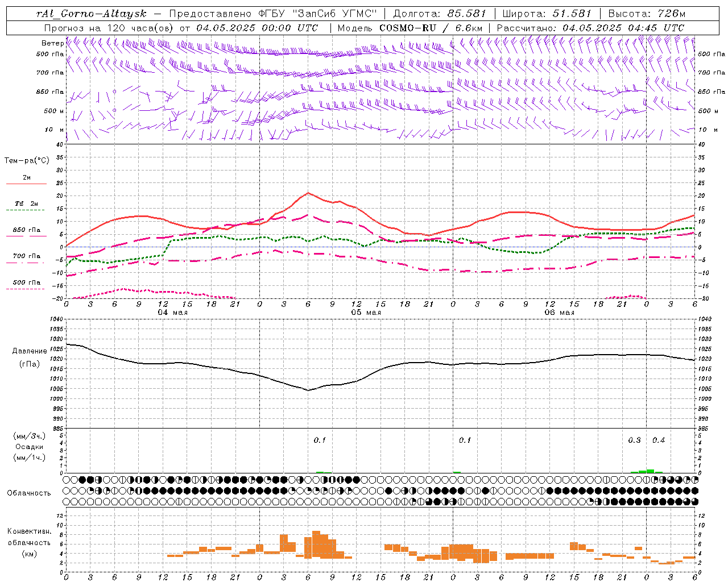Click the longitude value Долгота: 85.581

tap(440, 14)
